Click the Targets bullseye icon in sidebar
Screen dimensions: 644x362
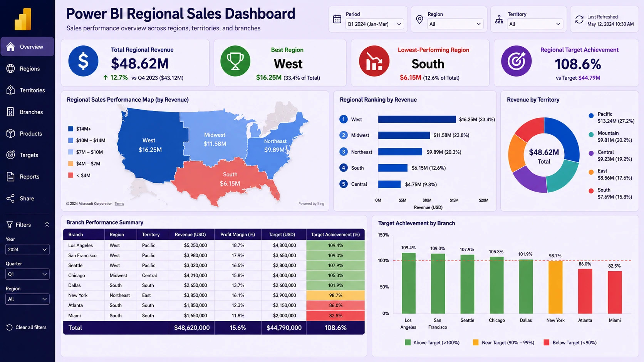tap(11, 155)
